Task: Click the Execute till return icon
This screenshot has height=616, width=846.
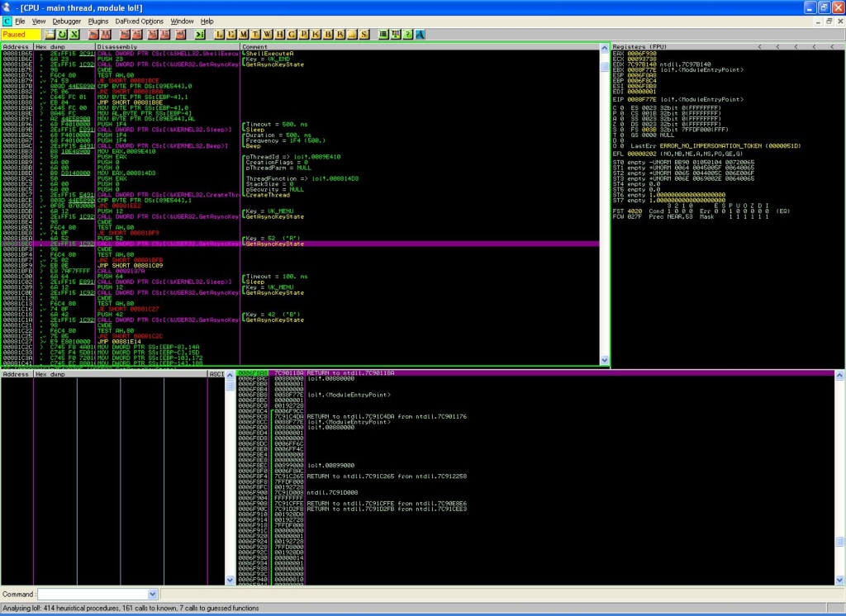Action: click(181, 35)
